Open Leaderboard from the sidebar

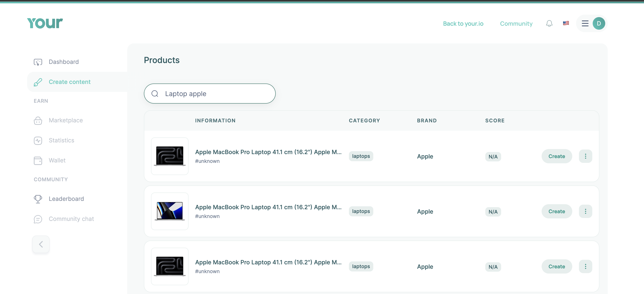pyautogui.click(x=66, y=199)
